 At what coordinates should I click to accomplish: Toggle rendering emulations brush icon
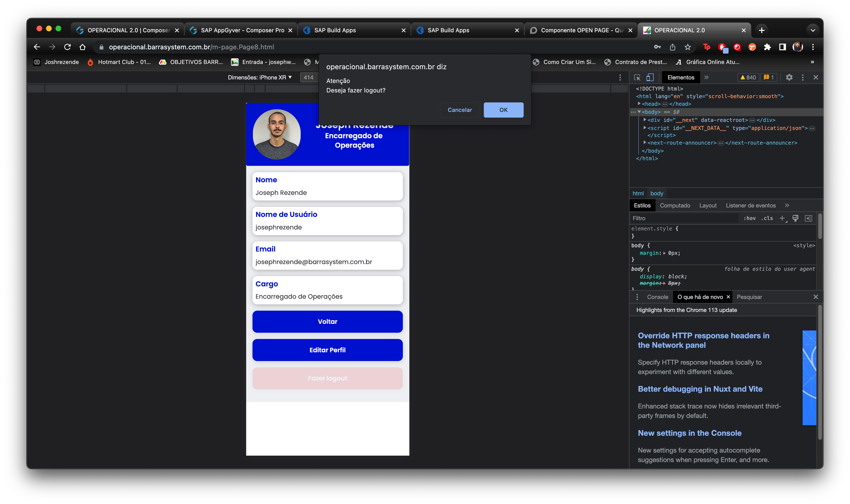tap(795, 218)
